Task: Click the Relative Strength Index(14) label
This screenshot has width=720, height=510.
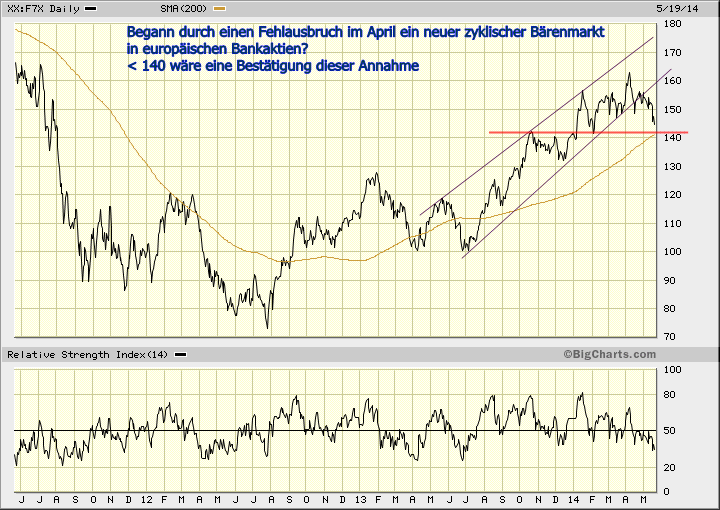Action: click(88, 354)
